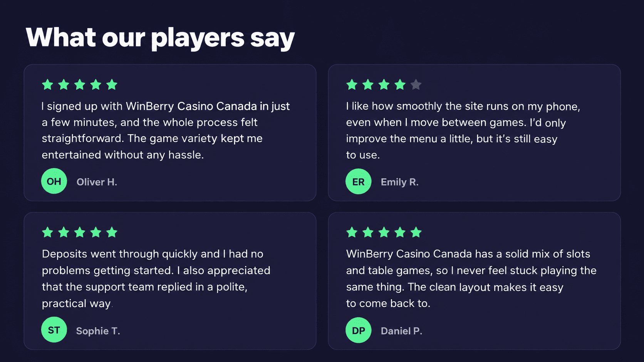
Task: Click the ER avatar for Emily R.
Action: 358,182
